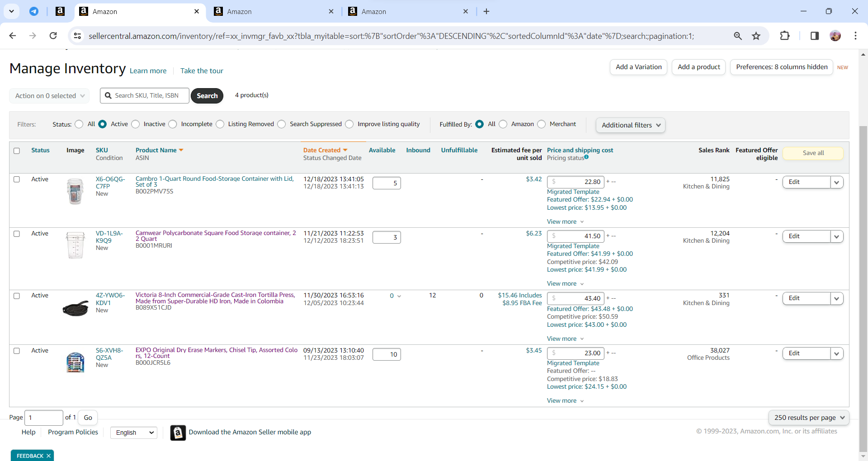Switch to the pinned Amazon tab
Image resolution: width=868 pixels, height=461 pixels.
click(x=60, y=11)
